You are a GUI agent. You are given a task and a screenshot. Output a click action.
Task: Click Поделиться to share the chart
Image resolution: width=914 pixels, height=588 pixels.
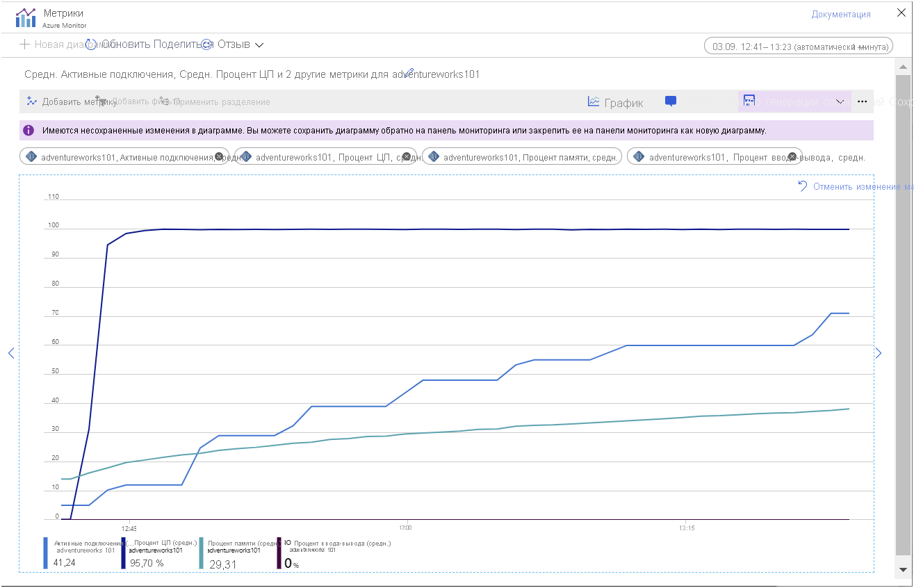click(182, 44)
